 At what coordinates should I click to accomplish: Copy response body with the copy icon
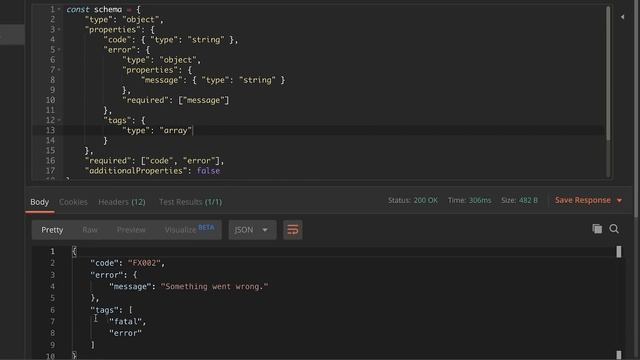597,229
